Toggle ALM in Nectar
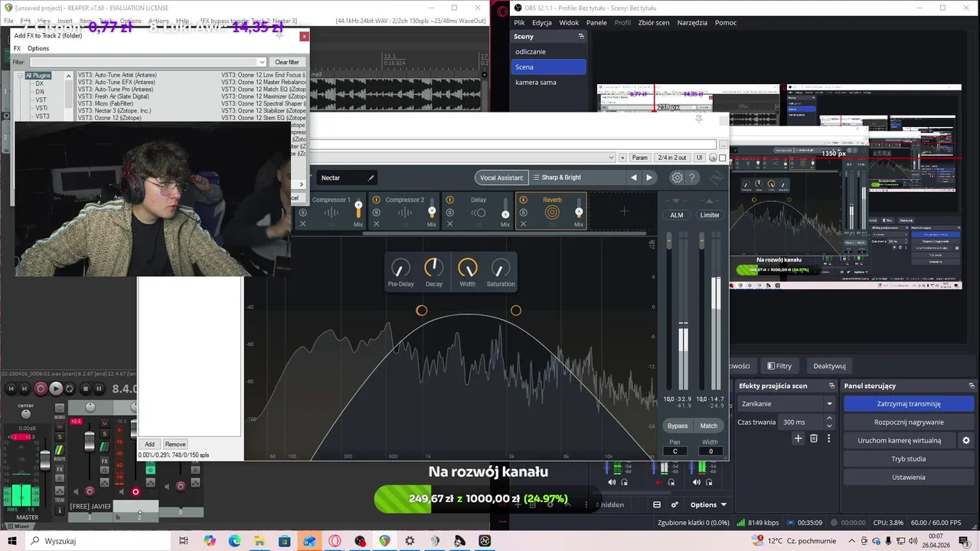 click(x=677, y=215)
